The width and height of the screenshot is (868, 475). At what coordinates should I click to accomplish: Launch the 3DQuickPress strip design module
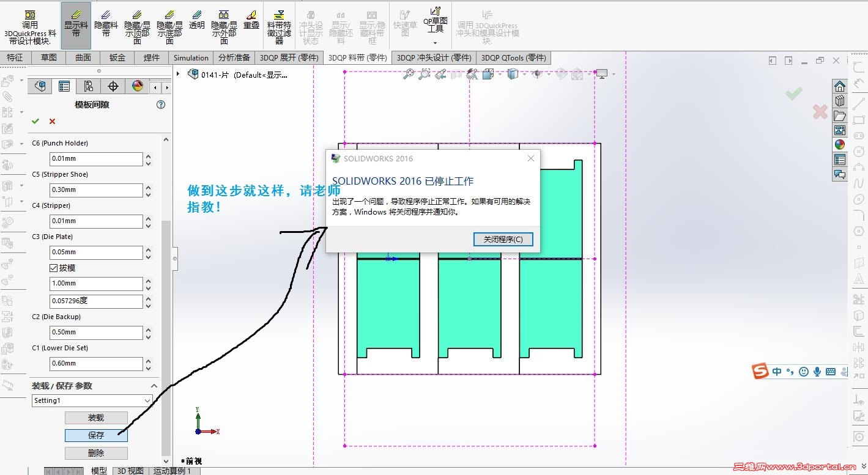(30, 26)
